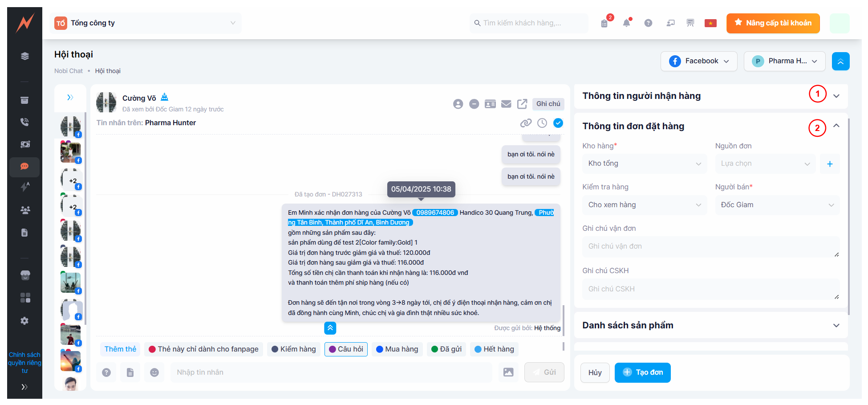This screenshot has height=405, width=868.
Task: Click the clock reminder icon
Action: (x=542, y=123)
